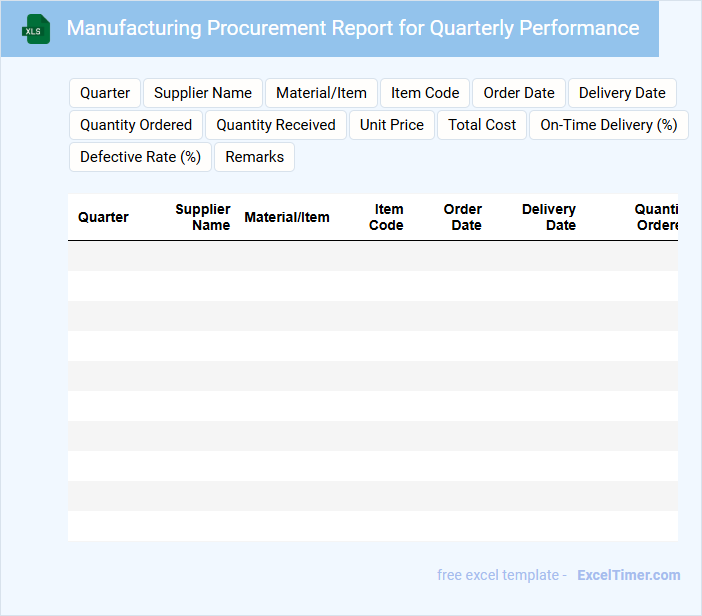Choose the Unit Price tag
The height and width of the screenshot is (616, 702).
pos(392,125)
